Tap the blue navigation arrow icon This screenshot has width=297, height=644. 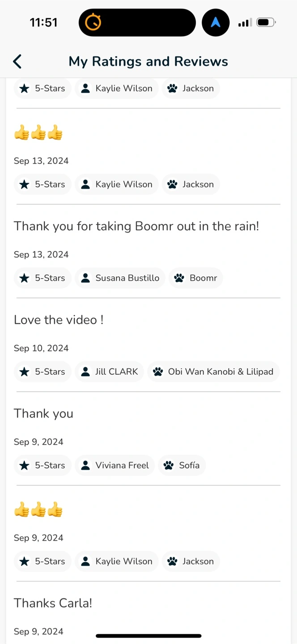[x=216, y=22]
